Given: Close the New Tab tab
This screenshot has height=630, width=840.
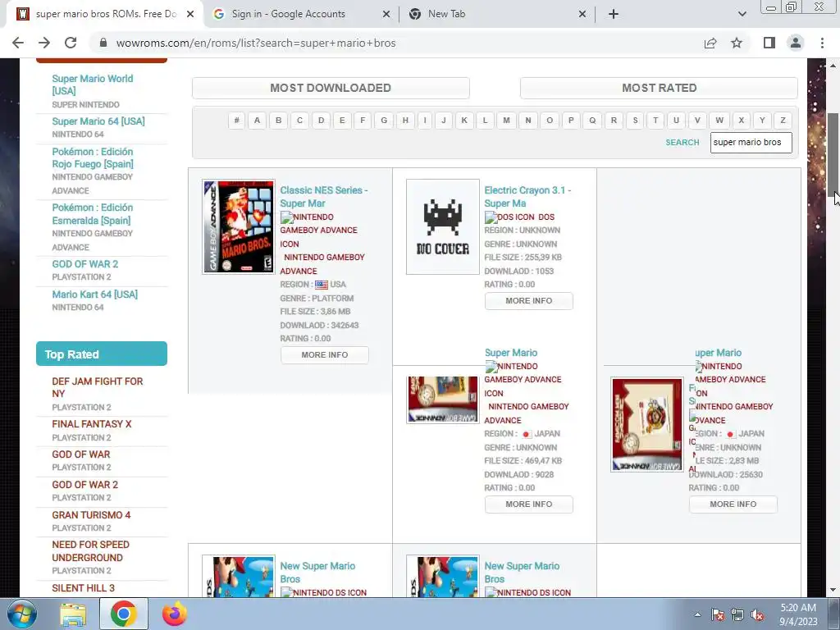Looking at the screenshot, I should [582, 14].
